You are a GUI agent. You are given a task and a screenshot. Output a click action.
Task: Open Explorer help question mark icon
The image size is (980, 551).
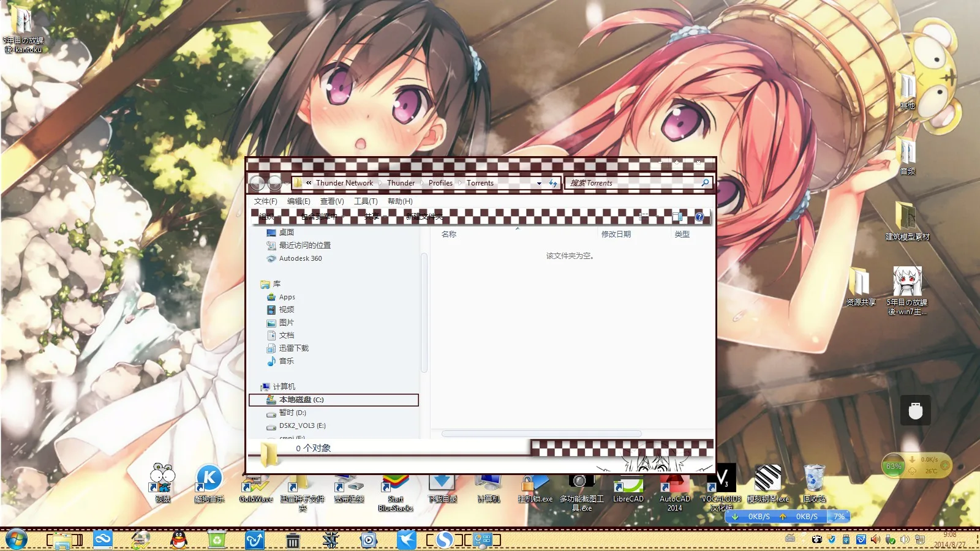pyautogui.click(x=699, y=217)
